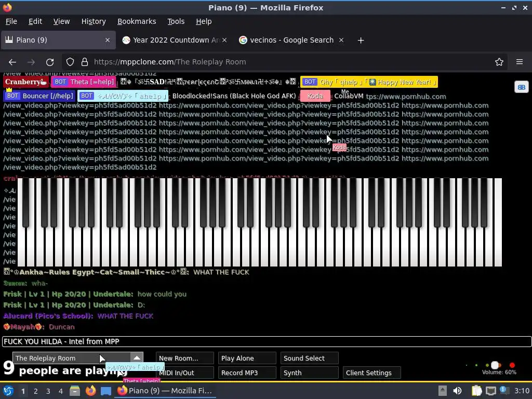Select the Cranberry user name tag
Screen dimensions: 532x399
pos(26,82)
